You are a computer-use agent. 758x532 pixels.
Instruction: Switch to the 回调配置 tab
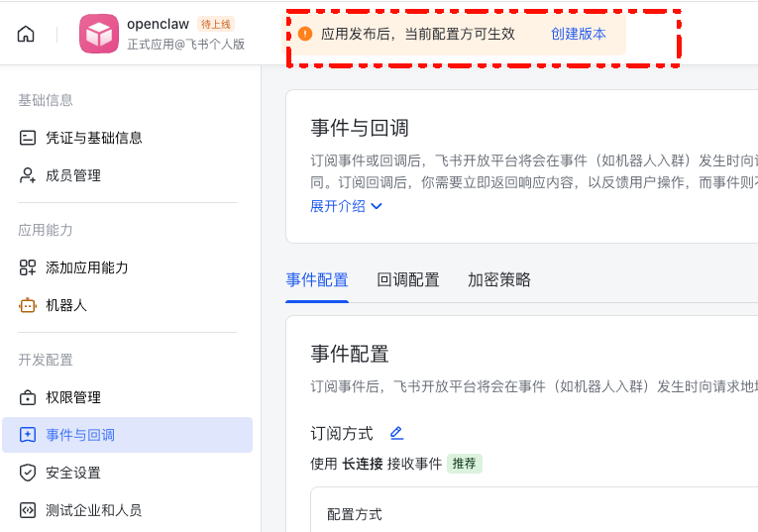pos(408,280)
